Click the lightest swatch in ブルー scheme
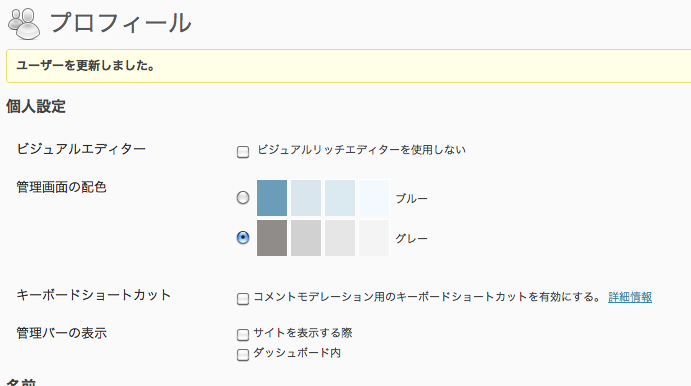The image size is (691, 386). (374, 198)
